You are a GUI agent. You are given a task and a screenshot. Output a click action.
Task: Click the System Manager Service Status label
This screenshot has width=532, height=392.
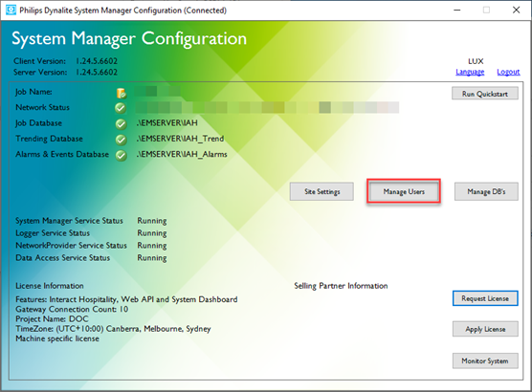coord(69,221)
